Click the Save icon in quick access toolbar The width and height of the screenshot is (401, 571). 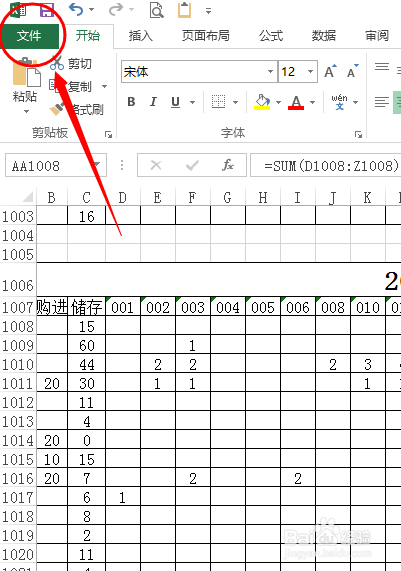tap(47, 10)
